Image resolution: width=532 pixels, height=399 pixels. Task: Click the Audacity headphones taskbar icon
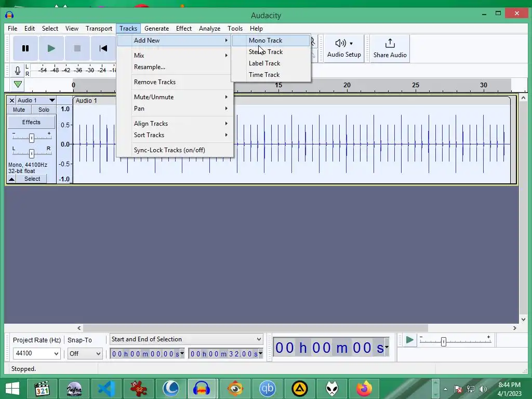[202, 389]
